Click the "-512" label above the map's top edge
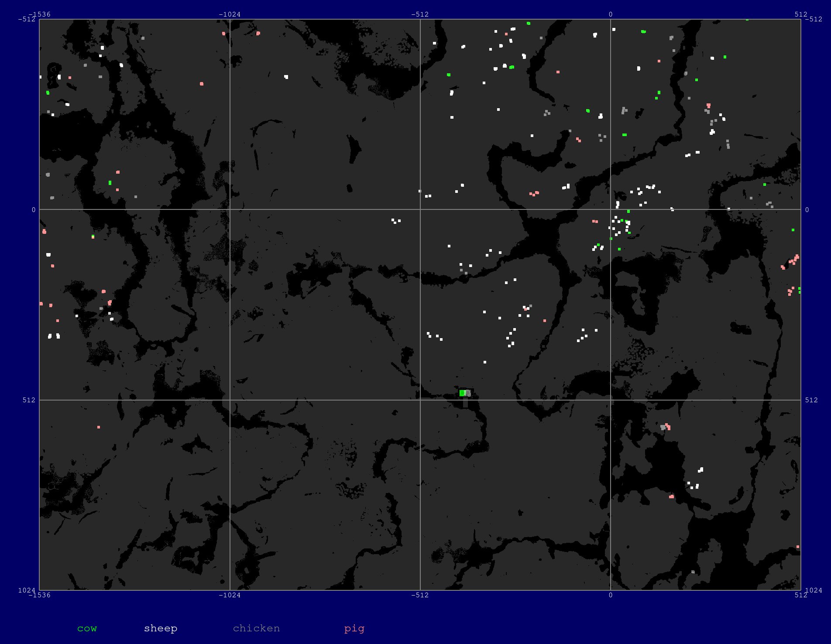Viewport: 831px width, 644px height. (420, 14)
